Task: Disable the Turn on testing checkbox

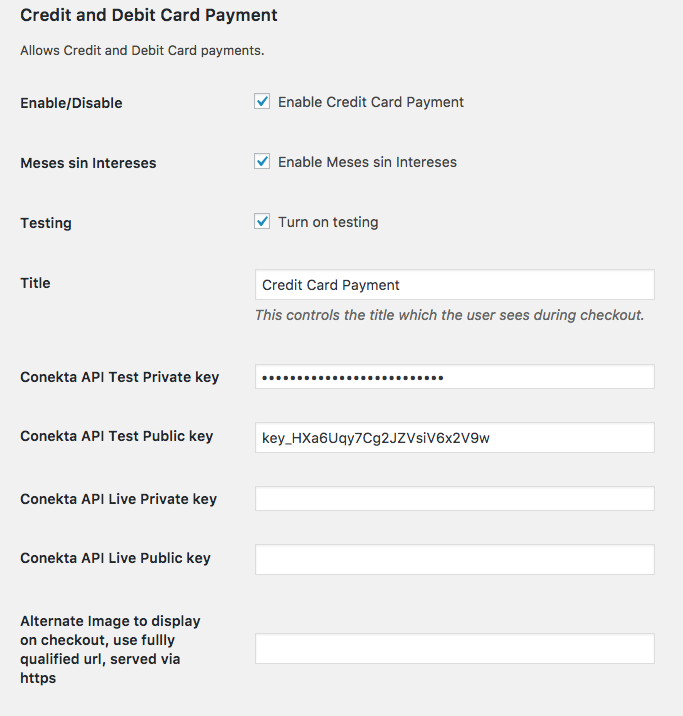Action: (262, 222)
